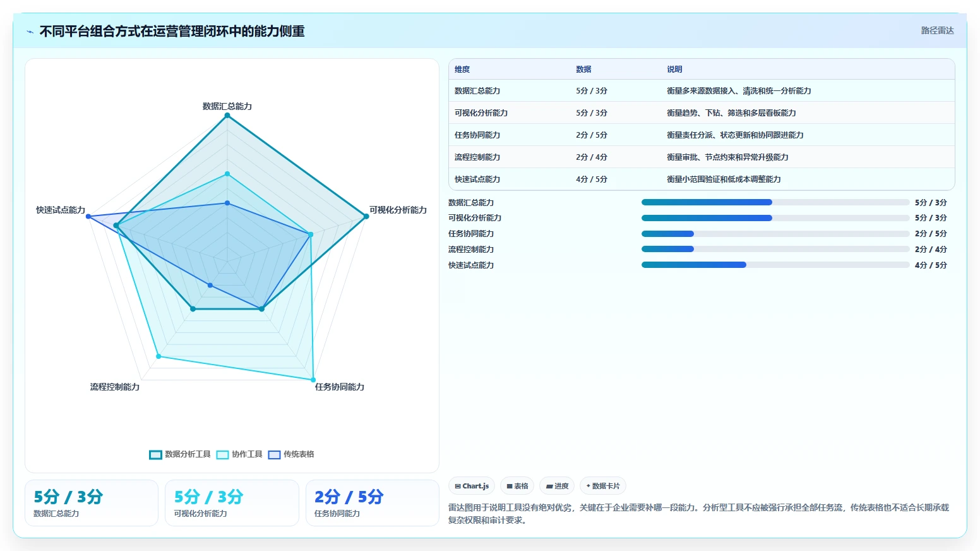Click the 可视化分析能力 table row name
This screenshot has height=551, width=980.
pyautogui.click(x=481, y=113)
